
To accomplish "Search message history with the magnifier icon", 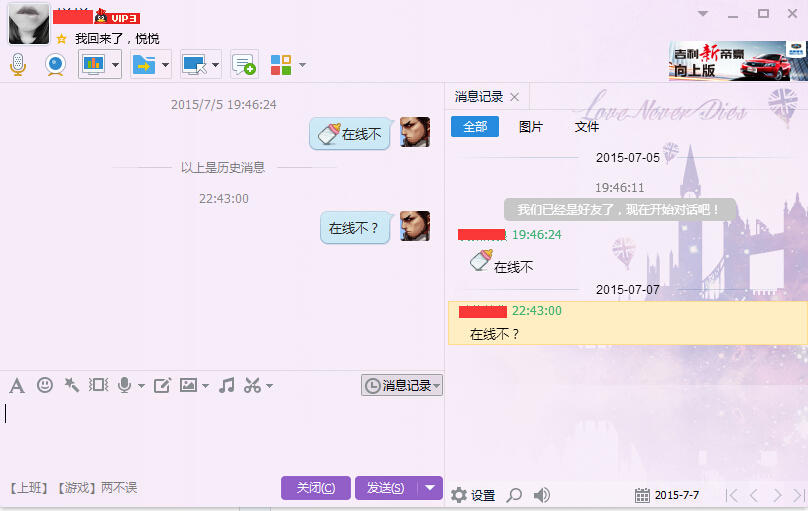I will click(x=514, y=495).
